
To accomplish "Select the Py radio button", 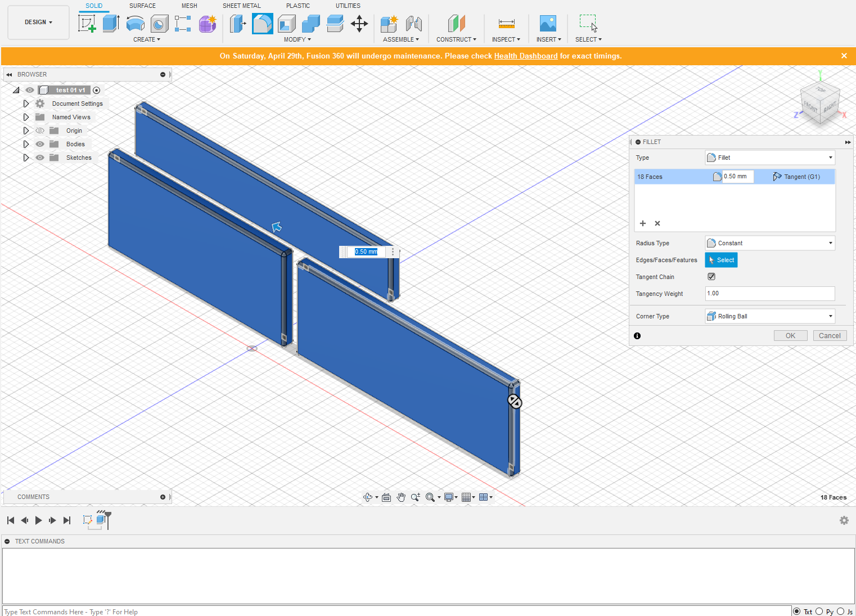I will [819, 611].
